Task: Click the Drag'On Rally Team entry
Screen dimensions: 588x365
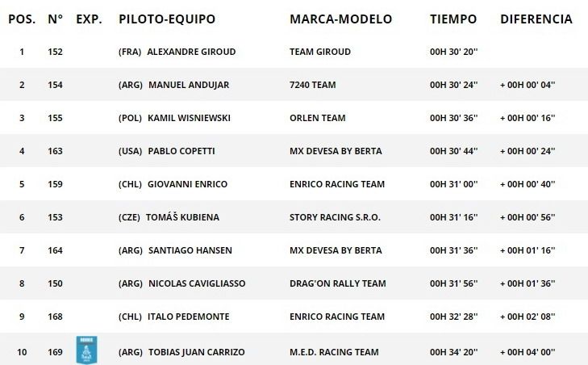Action: [x=337, y=283]
